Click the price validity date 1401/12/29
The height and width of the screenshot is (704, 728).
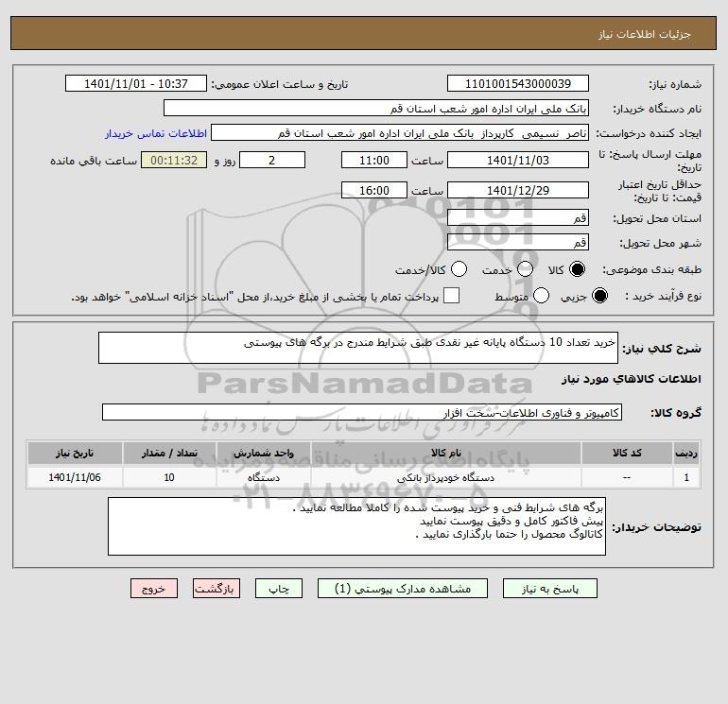click(518, 190)
